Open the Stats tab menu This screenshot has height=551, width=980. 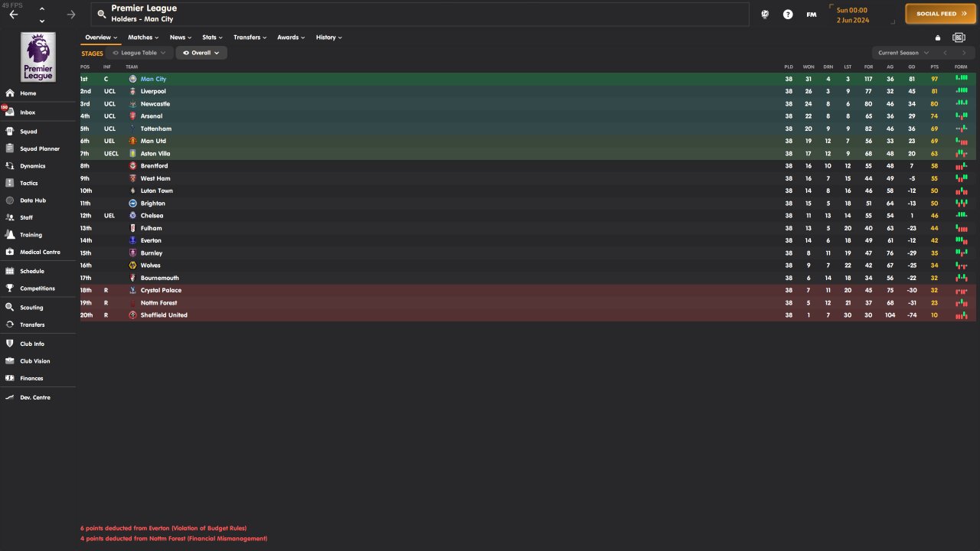point(212,37)
